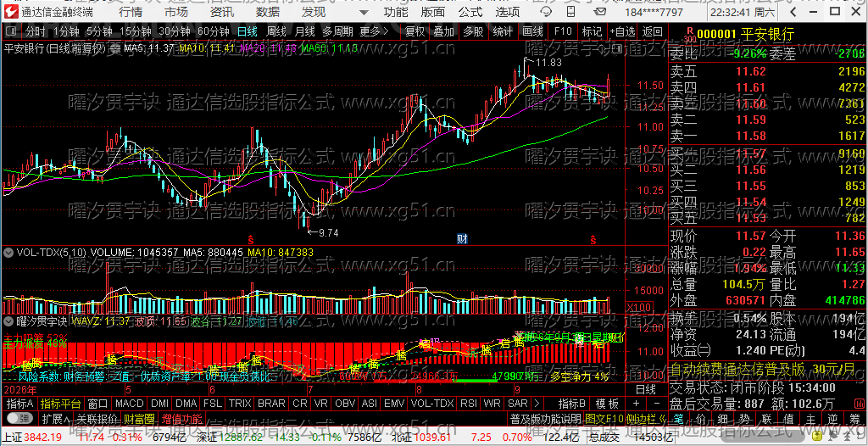
Task: Zoom out the chart with the − button
Action: pos(657,404)
